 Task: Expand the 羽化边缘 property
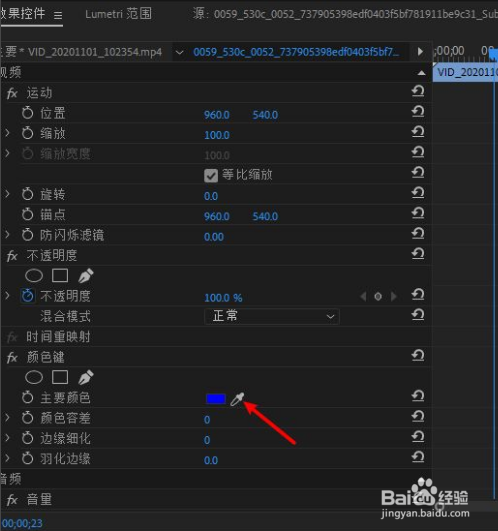7,458
